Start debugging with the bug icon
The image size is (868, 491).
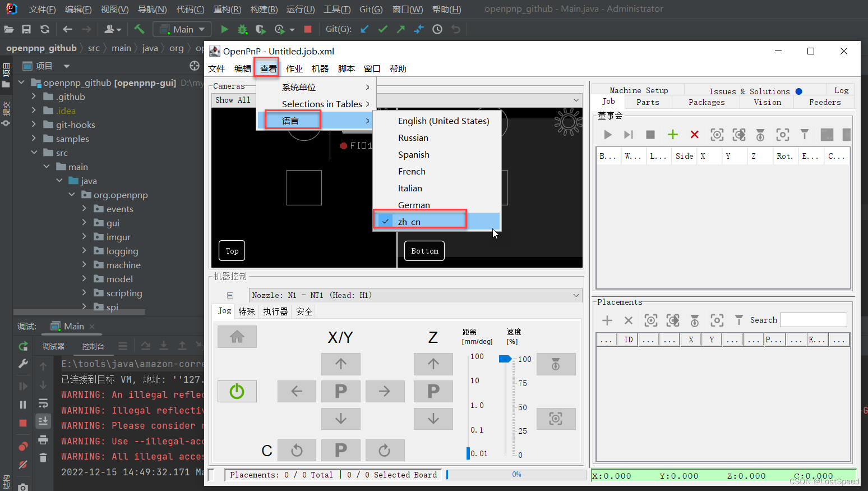click(x=242, y=29)
